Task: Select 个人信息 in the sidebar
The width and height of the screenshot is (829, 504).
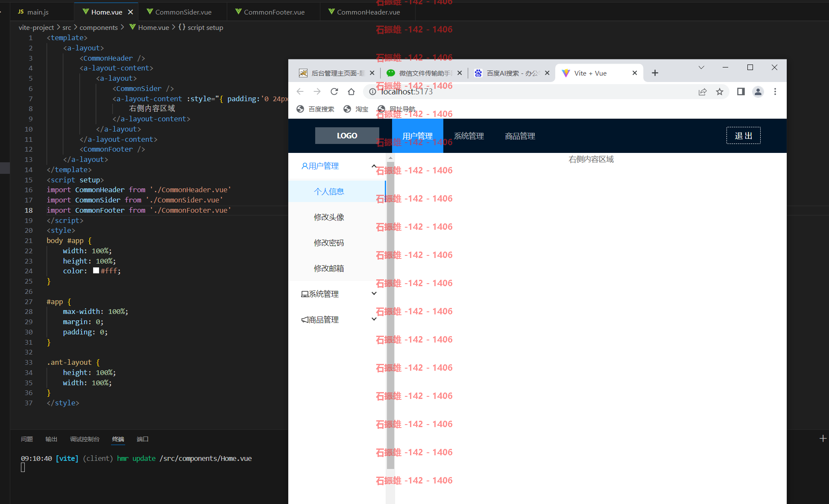Action: 337,191
